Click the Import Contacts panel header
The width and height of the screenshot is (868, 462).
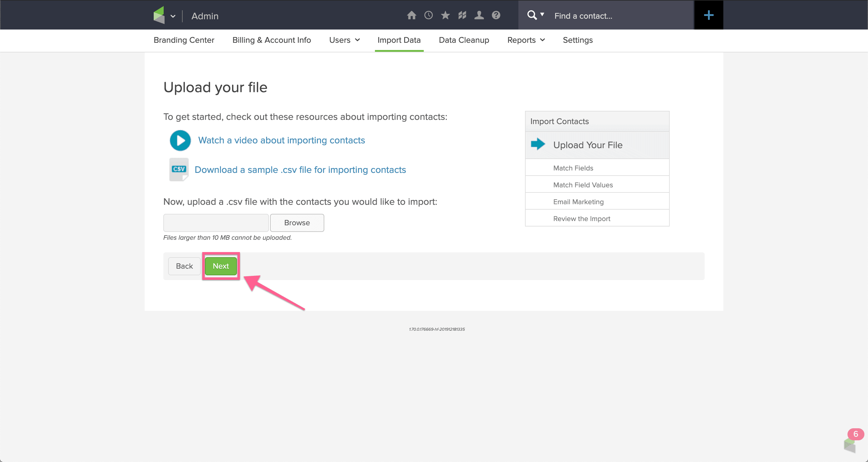[597, 121]
